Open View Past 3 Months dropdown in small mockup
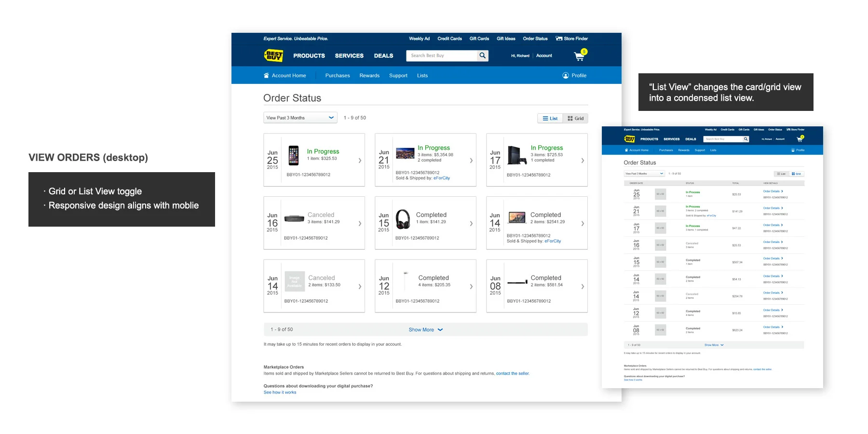This screenshot has width=868, height=434. click(644, 174)
